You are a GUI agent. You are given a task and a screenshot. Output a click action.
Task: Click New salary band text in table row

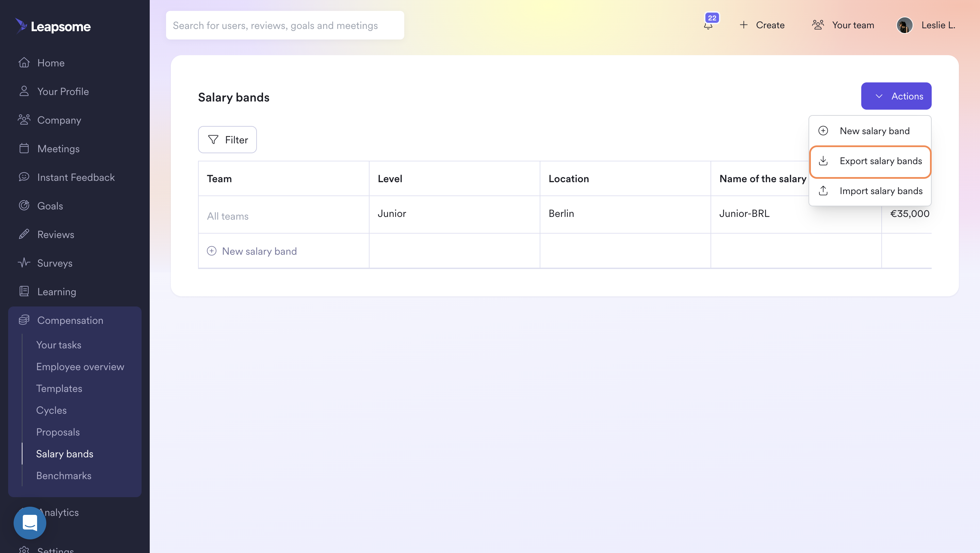tap(259, 251)
